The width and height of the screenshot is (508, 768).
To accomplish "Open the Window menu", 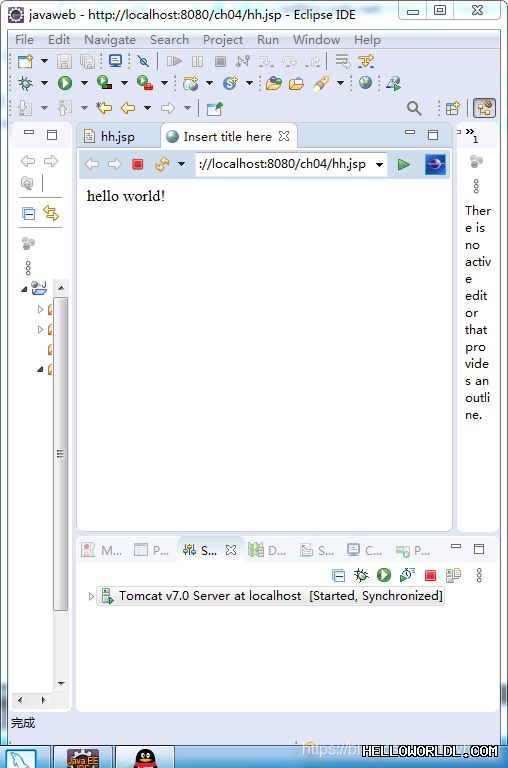I will click(316, 40).
